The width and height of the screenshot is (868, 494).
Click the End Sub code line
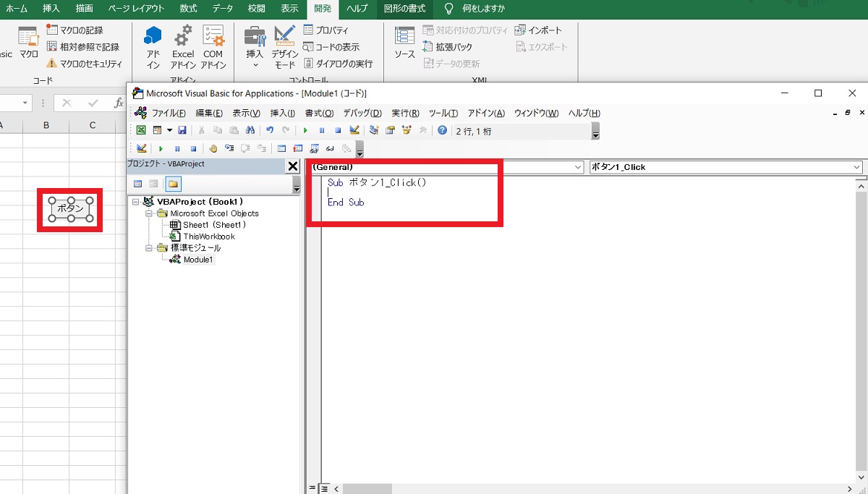coord(346,203)
